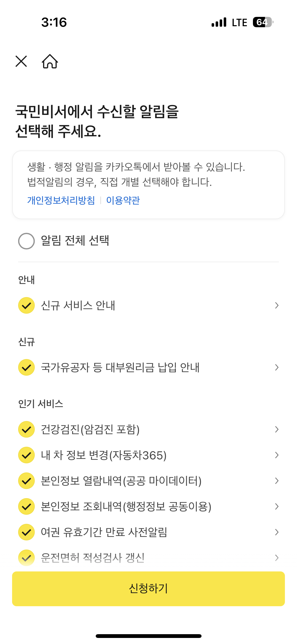Tap the home indicator bar at bottom
This screenshot has height=644, width=297.
[x=148, y=636]
